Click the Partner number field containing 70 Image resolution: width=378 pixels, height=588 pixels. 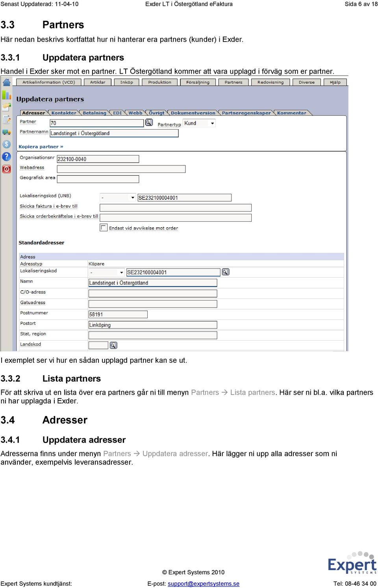coord(97,123)
